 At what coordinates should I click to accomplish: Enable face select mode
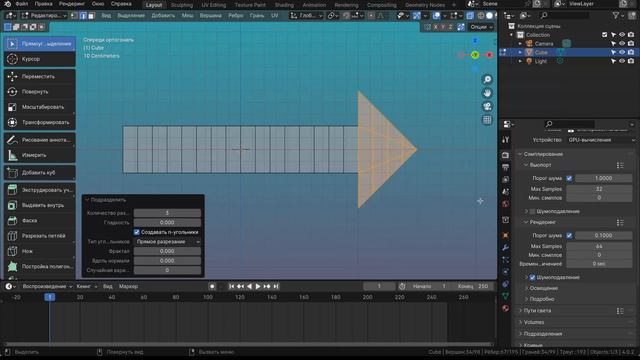[91, 16]
